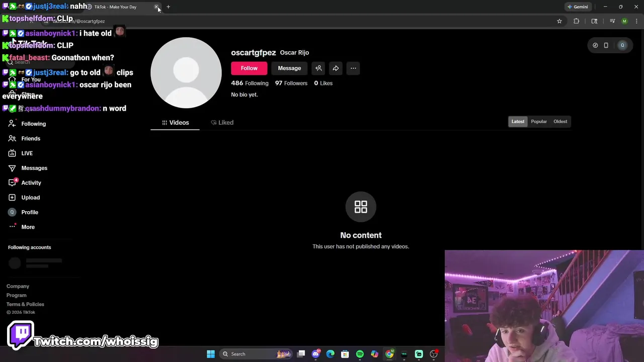The height and width of the screenshot is (362, 644).
Task: Open the Chrome three-dot menu
Action: (x=637, y=21)
